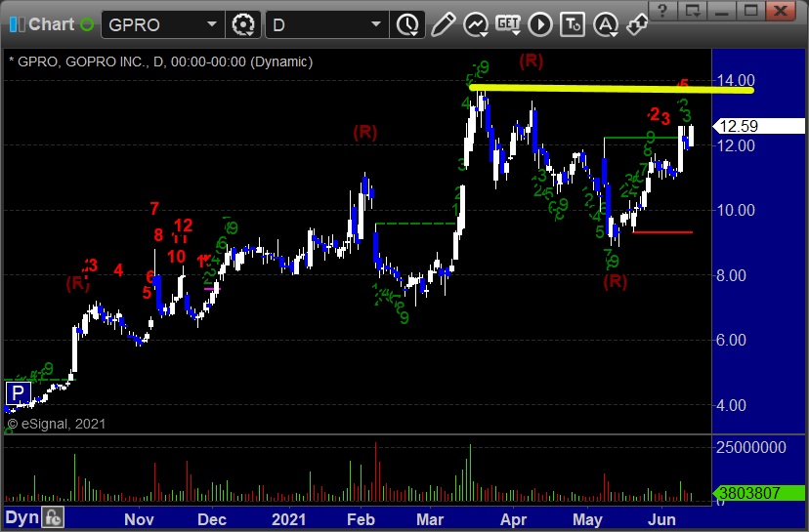The image size is (809, 532).
Task: Click the Feb label on time axis
Action: (x=361, y=519)
